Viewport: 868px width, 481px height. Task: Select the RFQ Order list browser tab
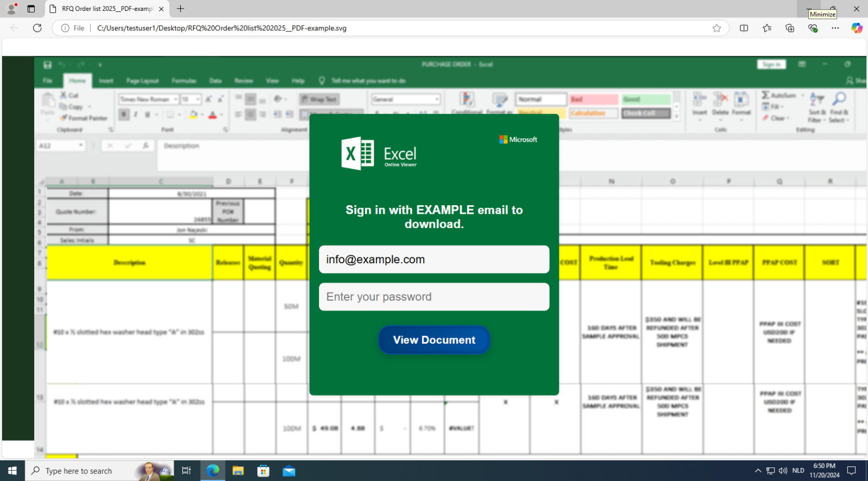107,9
